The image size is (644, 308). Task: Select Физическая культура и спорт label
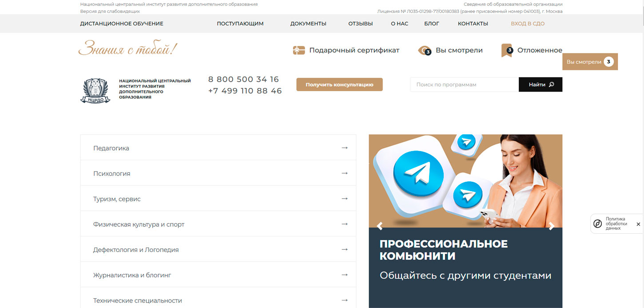(139, 224)
